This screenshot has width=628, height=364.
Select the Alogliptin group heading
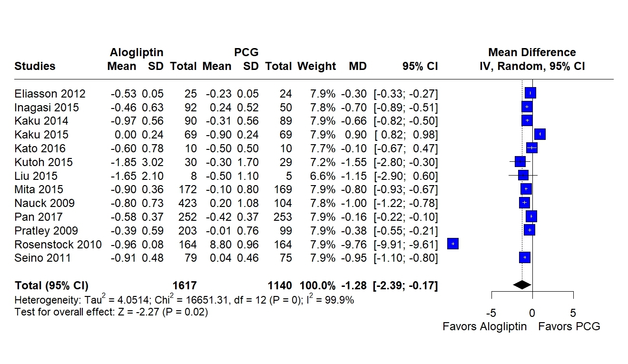[x=137, y=52]
